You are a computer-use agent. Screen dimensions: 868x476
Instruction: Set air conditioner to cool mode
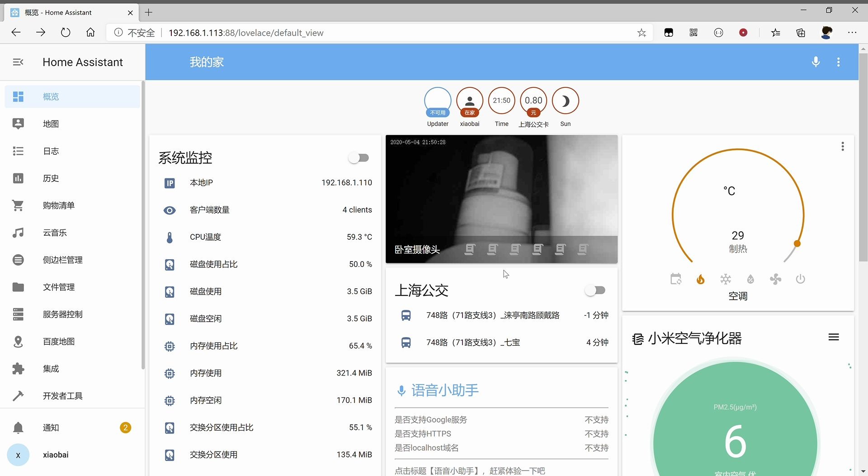click(725, 279)
